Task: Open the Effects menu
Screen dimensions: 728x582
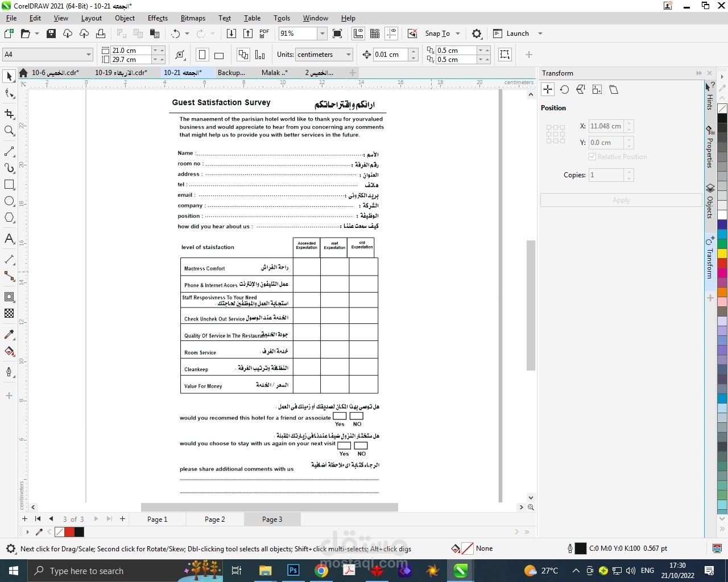Action: [158, 18]
